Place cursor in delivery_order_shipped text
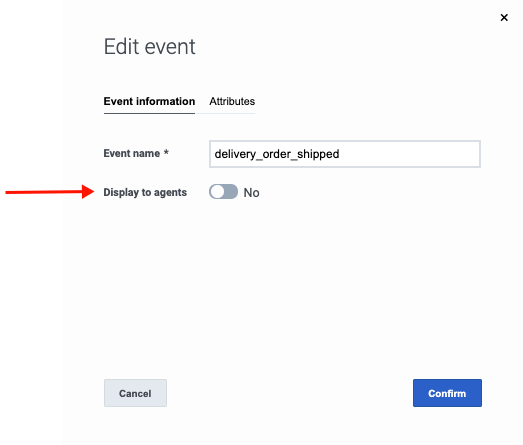523x445 pixels. 277,154
